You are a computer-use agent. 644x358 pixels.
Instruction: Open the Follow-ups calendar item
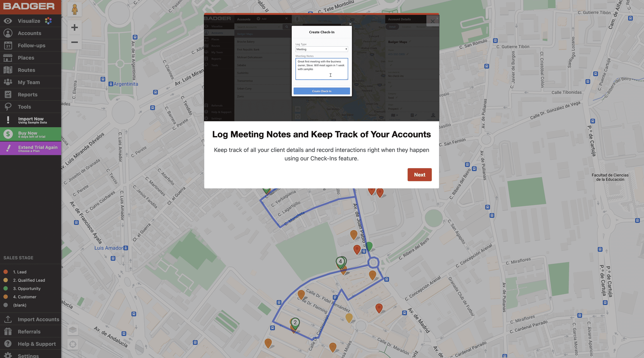[31, 45]
